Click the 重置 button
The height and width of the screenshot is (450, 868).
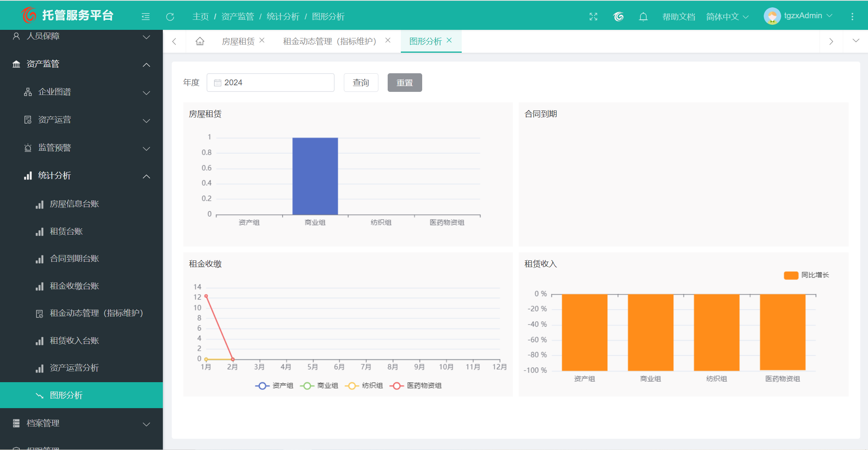click(x=405, y=83)
